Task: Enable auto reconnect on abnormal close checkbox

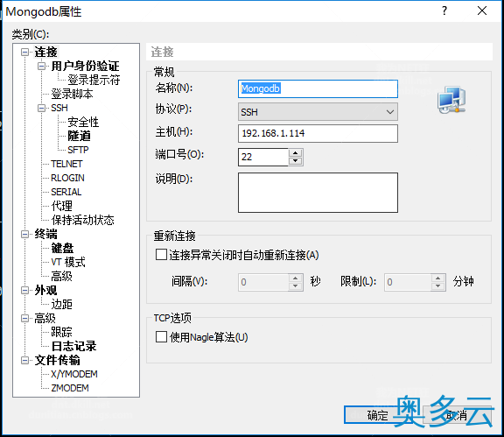Action: tap(161, 255)
